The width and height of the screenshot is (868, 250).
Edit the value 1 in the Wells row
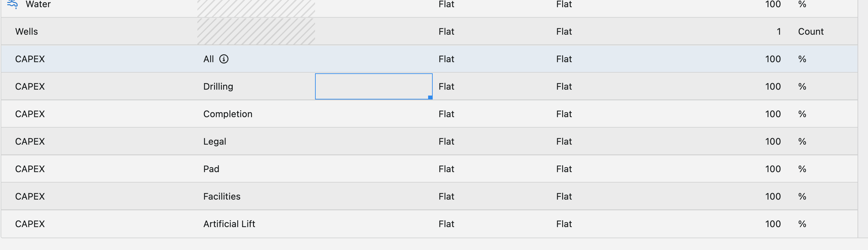778,31
